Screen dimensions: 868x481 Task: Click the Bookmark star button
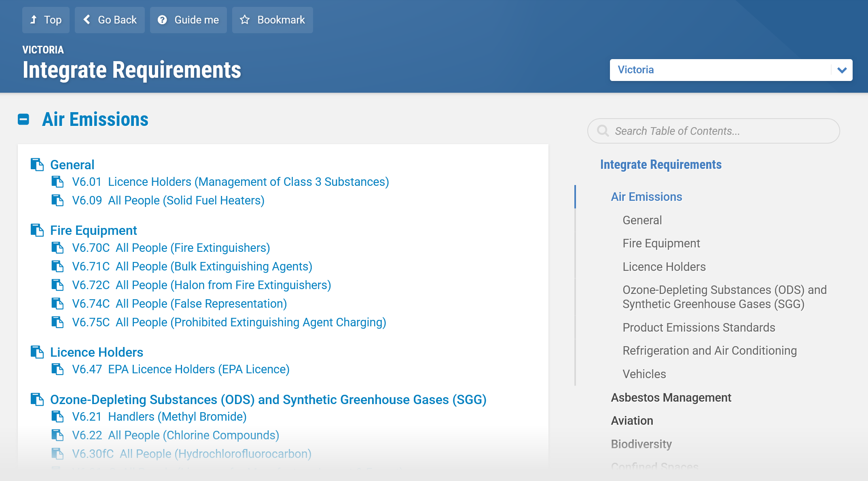pos(273,20)
